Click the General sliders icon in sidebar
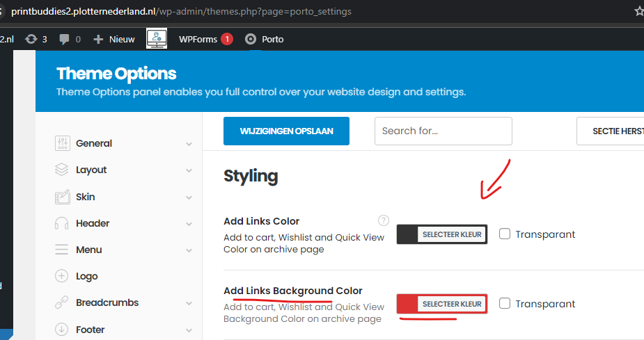Screen dimensions: 644x340 coord(63,143)
